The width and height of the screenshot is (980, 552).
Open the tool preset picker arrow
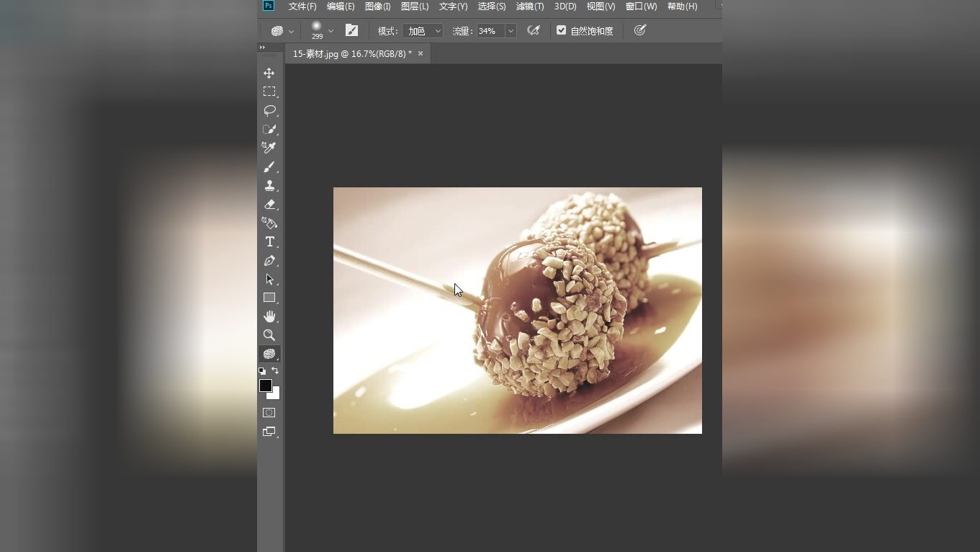tap(291, 31)
